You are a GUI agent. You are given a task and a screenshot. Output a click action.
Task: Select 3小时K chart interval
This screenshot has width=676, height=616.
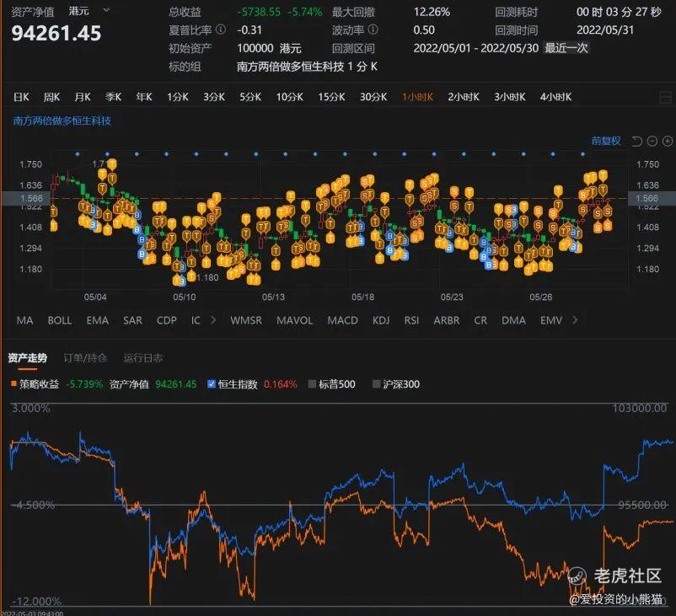tap(510, 97)
